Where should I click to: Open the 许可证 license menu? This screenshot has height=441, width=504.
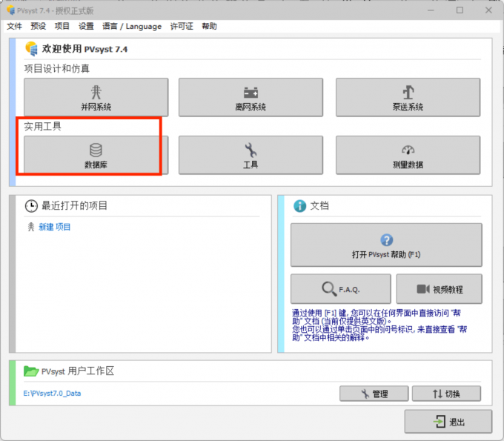[x=182, y=27]
